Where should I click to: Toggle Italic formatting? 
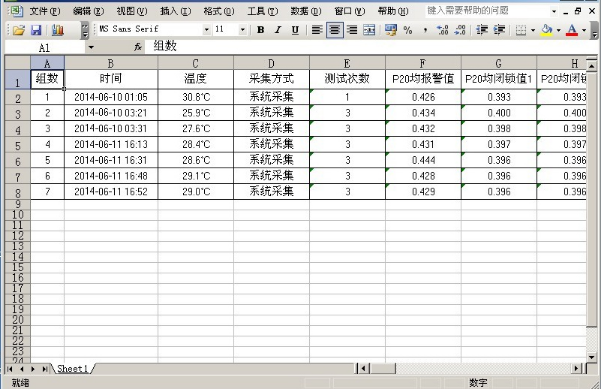[278, 30]
